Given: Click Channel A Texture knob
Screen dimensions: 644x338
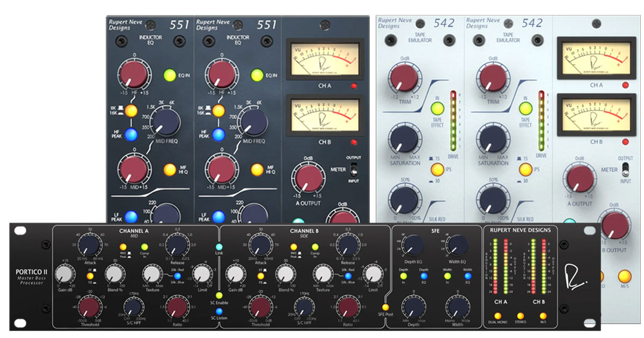Looking at the screenshot, I should [152, 275].
